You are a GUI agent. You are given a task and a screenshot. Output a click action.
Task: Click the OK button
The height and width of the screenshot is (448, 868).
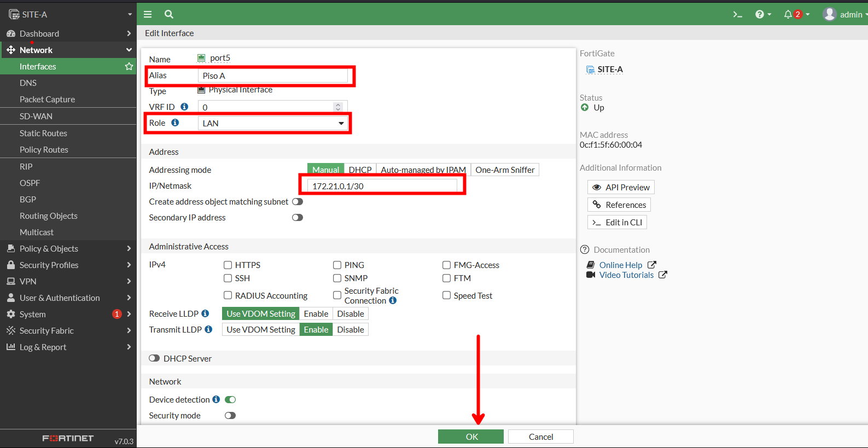pyautogui.click(x=471, y=437)
